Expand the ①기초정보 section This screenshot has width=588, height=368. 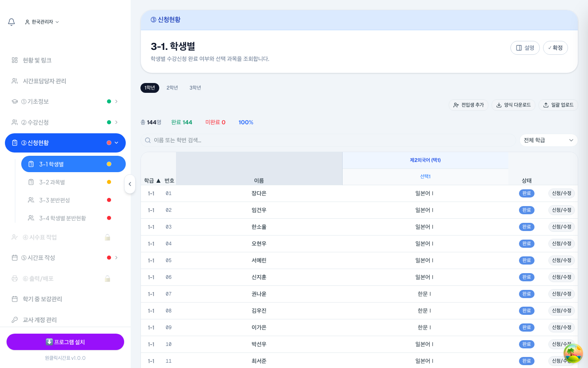coord(65,101)
